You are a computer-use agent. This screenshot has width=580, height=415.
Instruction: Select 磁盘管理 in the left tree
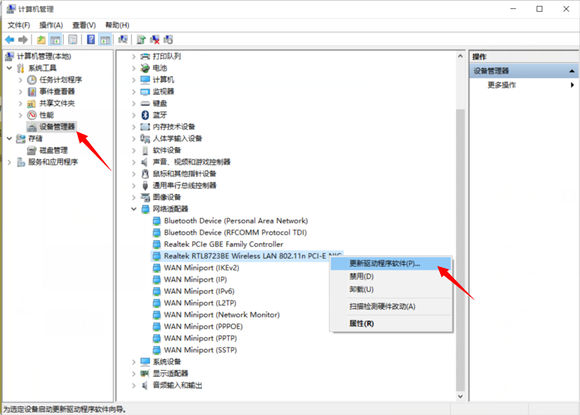click(54, 150)
